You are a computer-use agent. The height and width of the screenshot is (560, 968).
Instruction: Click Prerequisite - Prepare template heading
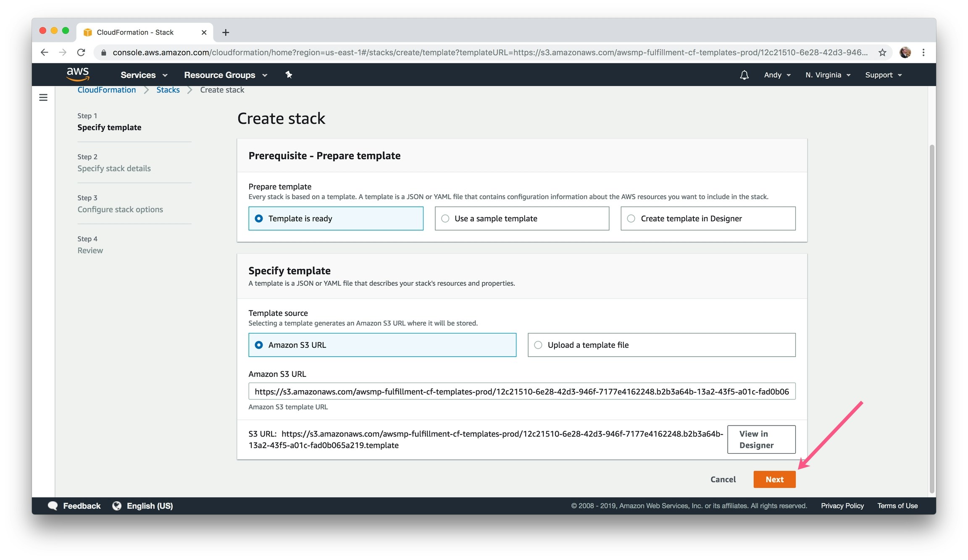[324, 156]
